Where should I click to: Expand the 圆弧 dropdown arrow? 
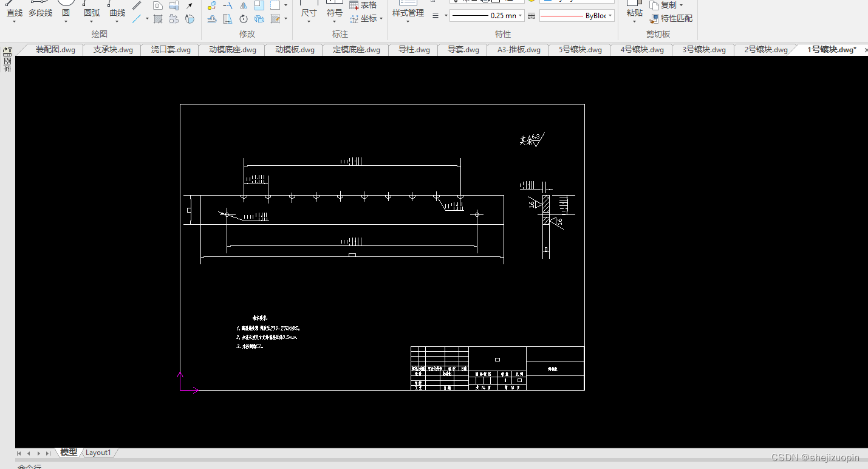click(x=92, y=22)
